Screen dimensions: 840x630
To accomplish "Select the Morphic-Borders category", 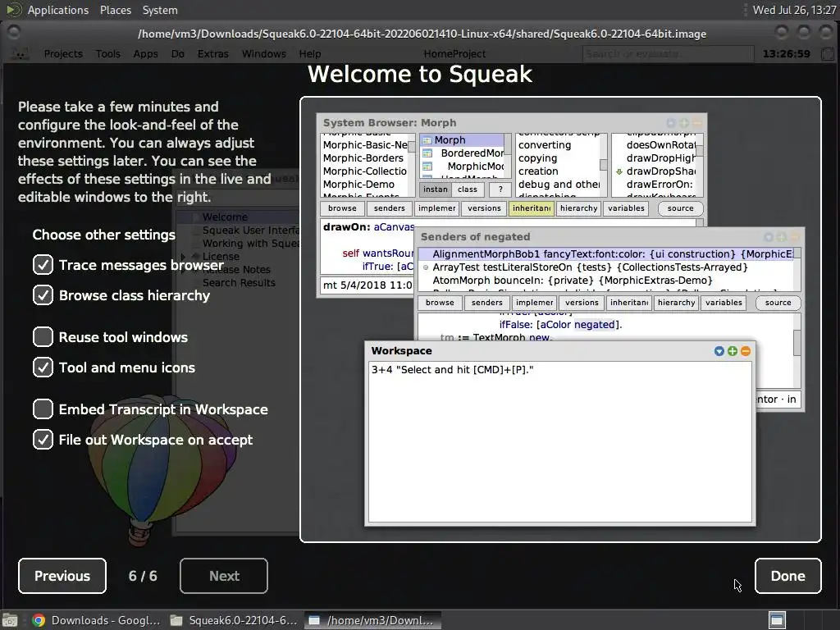I will (363, 158).
